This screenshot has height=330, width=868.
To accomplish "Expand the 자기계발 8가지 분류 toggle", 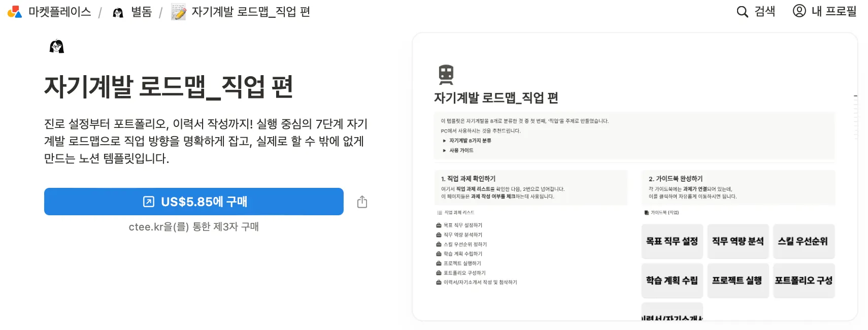I will click(x=445, y=141).
